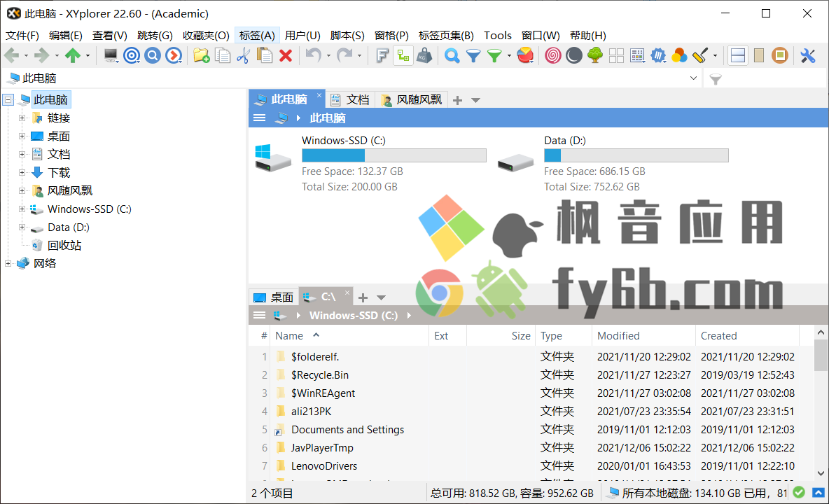This screenshot has height=504, width=829.
Task: Open the 标签(A) menu
Action: coord(257,36)
